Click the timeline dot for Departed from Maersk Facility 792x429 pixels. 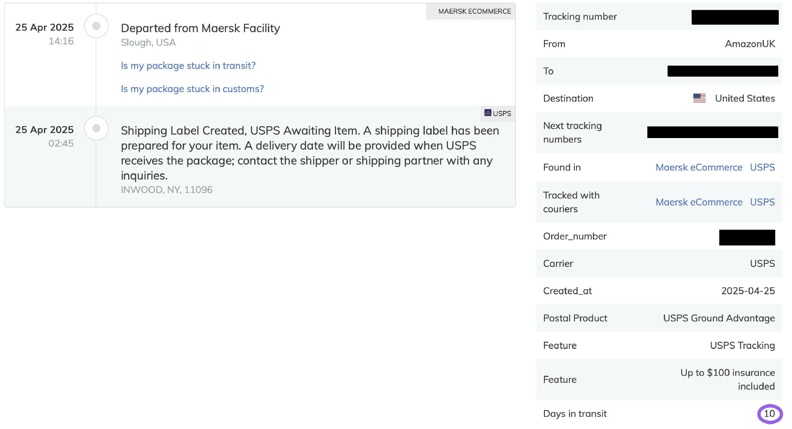(96, 26)
